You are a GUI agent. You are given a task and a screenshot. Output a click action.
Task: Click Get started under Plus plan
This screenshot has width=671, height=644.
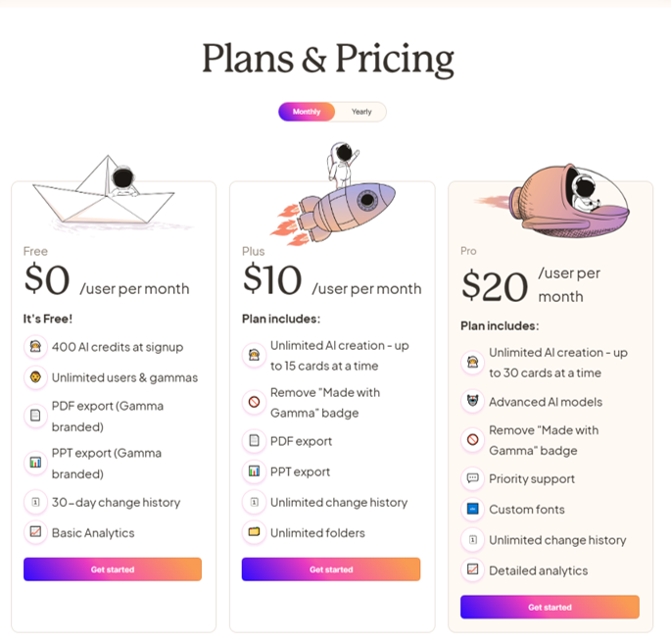click(x=331, y=570)
